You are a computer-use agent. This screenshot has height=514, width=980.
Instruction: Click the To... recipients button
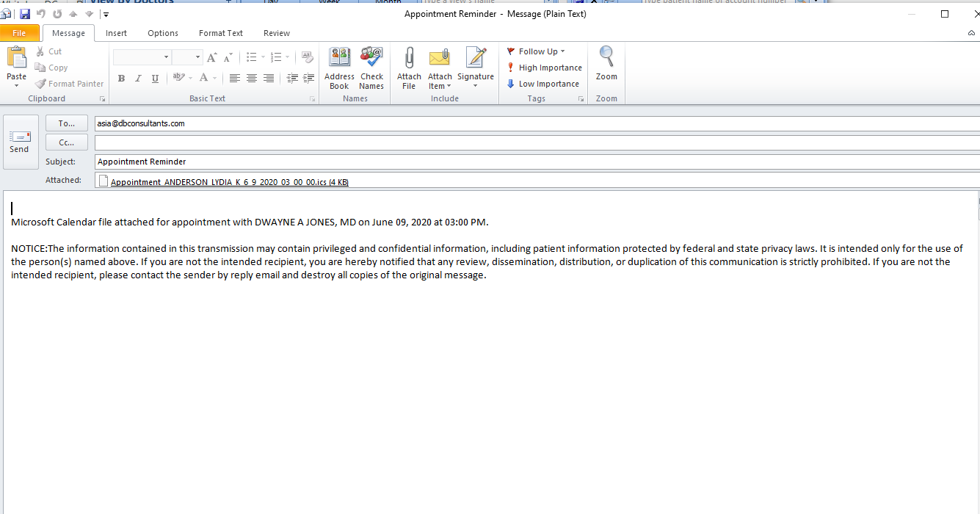tap(67, 123)
